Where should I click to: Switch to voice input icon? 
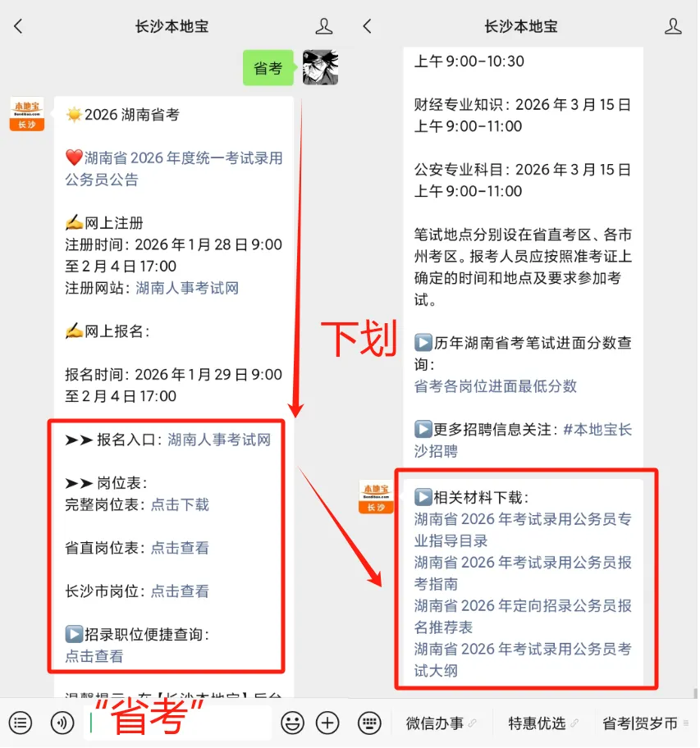[62, 723]
